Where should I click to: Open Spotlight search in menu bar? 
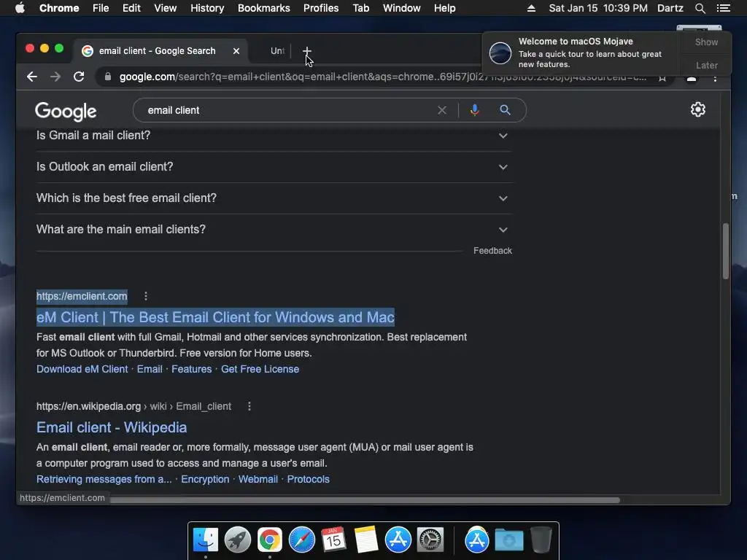(x=700, y=8)
